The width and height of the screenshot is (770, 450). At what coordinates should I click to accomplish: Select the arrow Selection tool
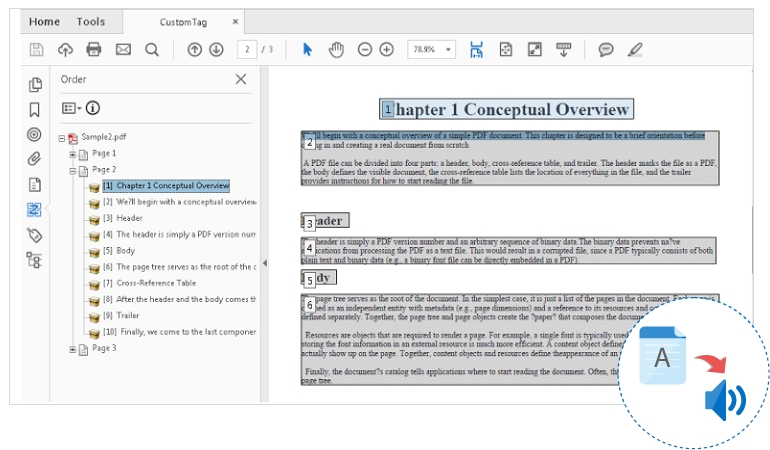[308, 49]
